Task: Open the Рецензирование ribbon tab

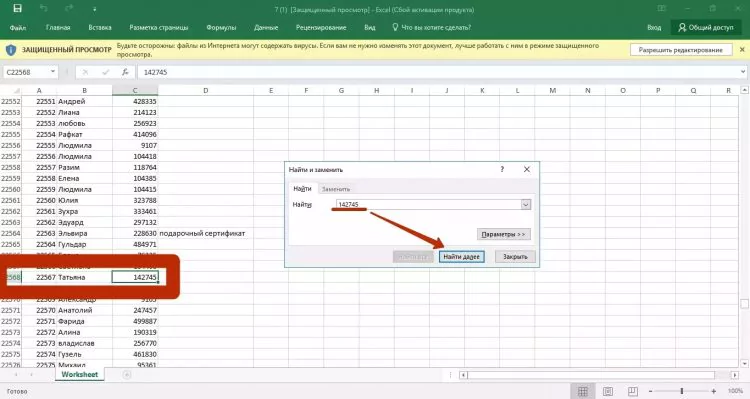Action: 321,28
